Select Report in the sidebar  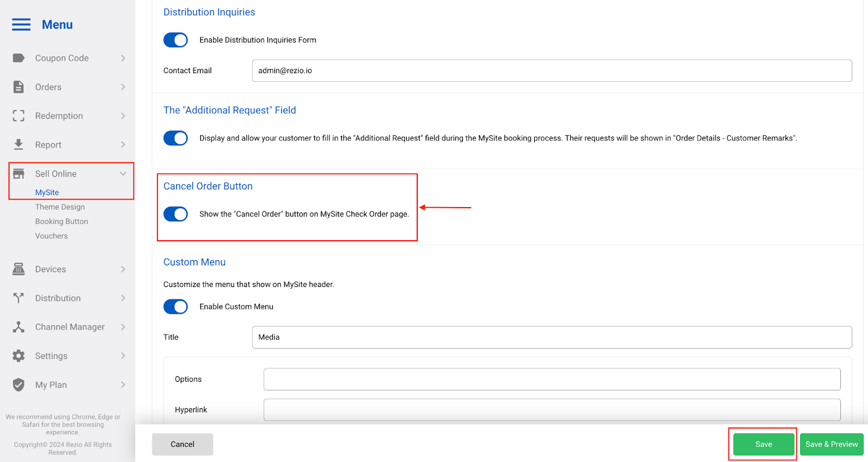coord(48,145)
